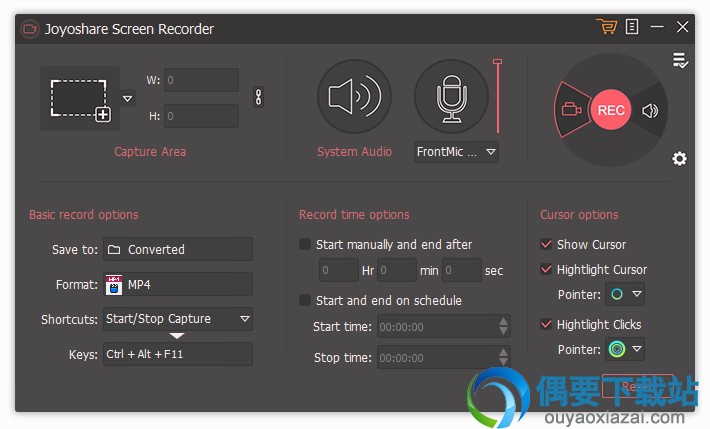Viewport: 710px width, 429px height.
Task: Click the Hr duration input field
Action: pos(339,270)
